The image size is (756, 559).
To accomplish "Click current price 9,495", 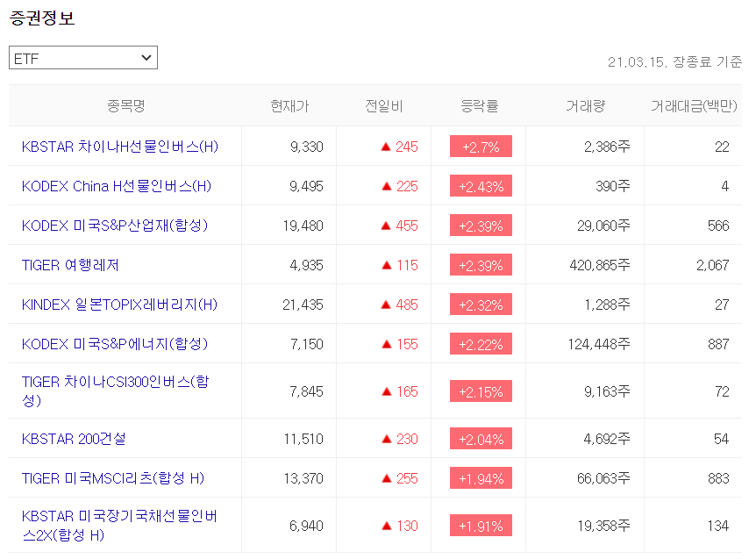I will coord(307,186).
